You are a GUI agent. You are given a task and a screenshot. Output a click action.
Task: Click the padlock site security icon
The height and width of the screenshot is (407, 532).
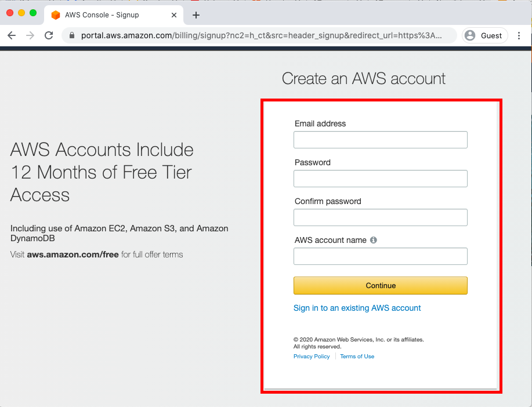(72, 35)
